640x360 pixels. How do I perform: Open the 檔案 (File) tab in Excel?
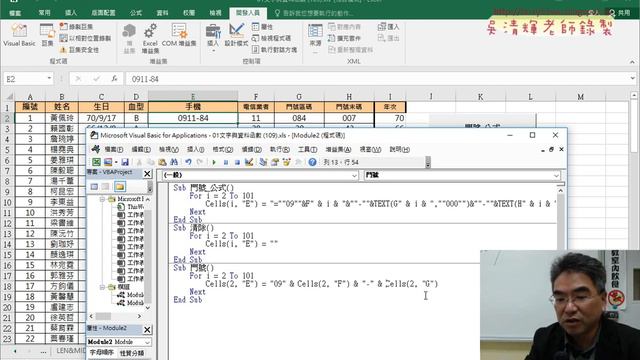15,13
